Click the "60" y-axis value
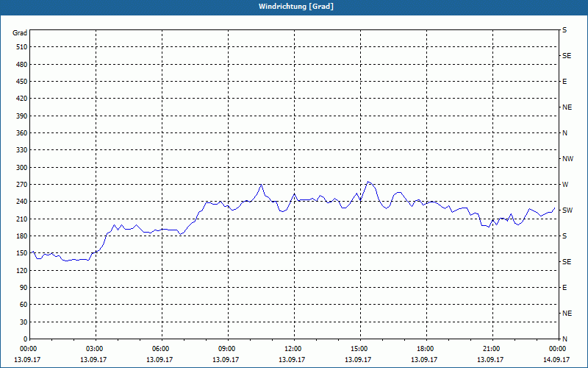Viewport: 588px width, 368px height. pyautogui.click(x=24, y=305)
